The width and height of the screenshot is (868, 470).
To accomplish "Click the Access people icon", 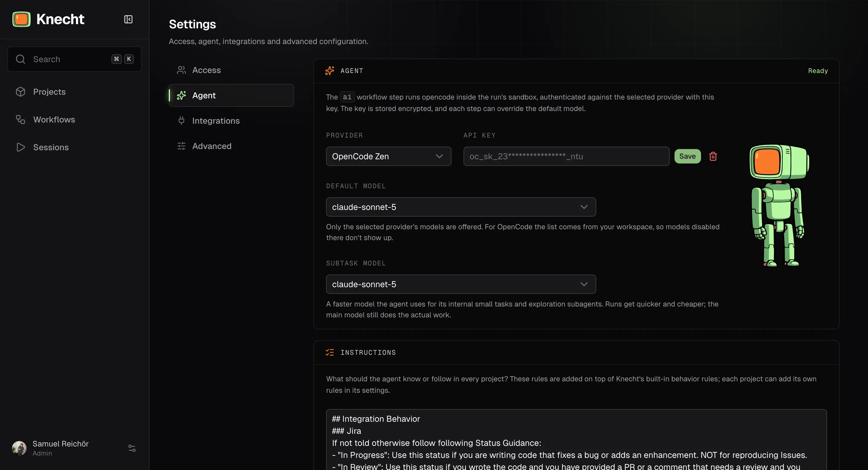I will 181,70.
